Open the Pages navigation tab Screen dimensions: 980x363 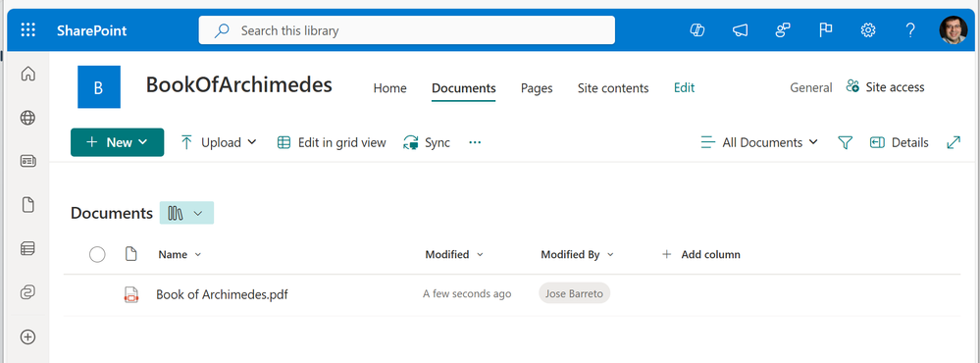[x=537, y=88]
